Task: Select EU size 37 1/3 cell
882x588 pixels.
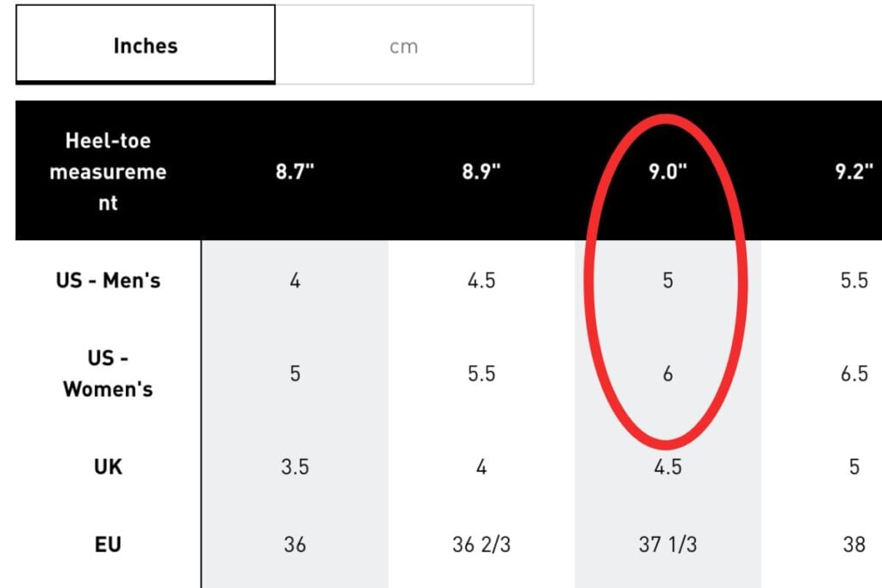Action: pyautogui.click(x=668, y=544)
